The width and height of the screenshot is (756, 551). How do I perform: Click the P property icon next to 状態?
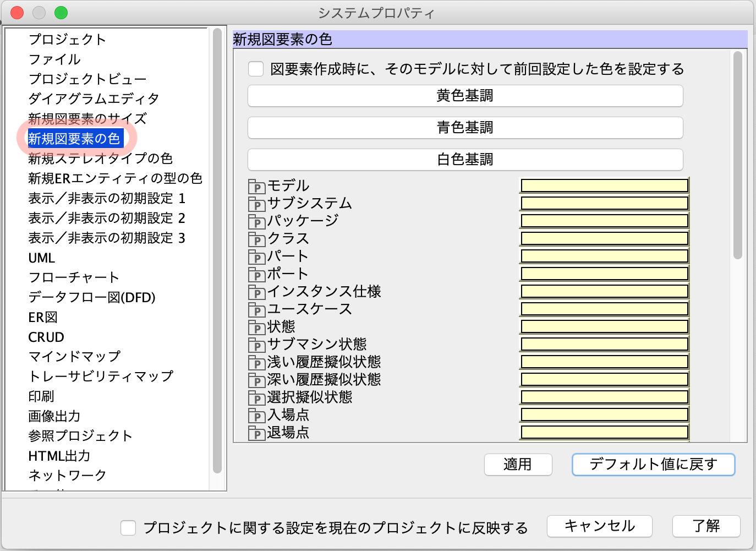pyautogui.click(x=257, y=328)
